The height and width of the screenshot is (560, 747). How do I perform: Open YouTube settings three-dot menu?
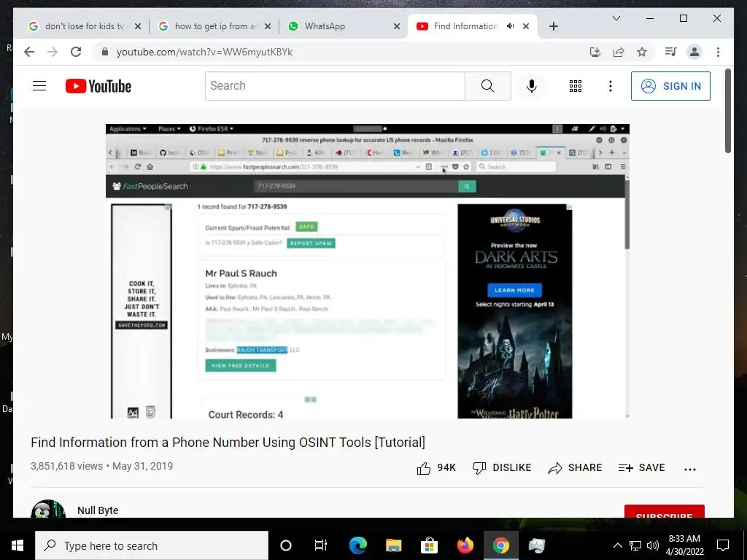[611, 86]
